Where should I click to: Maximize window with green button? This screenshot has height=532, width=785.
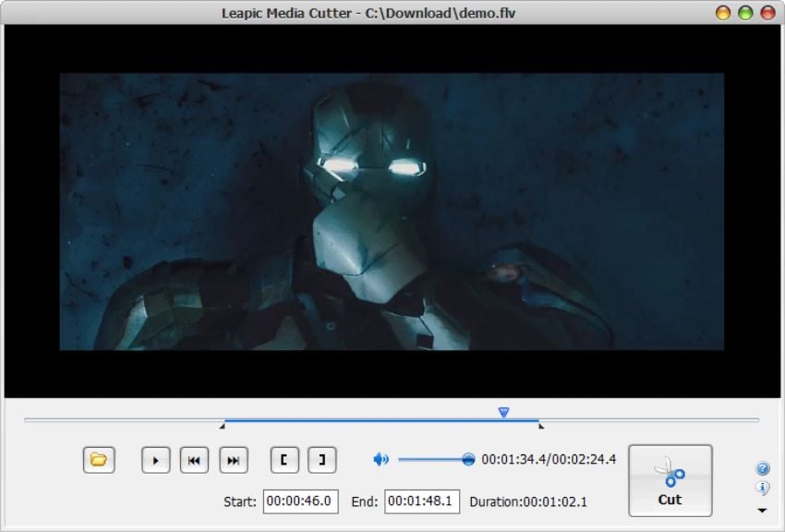(x=745, y=13)
